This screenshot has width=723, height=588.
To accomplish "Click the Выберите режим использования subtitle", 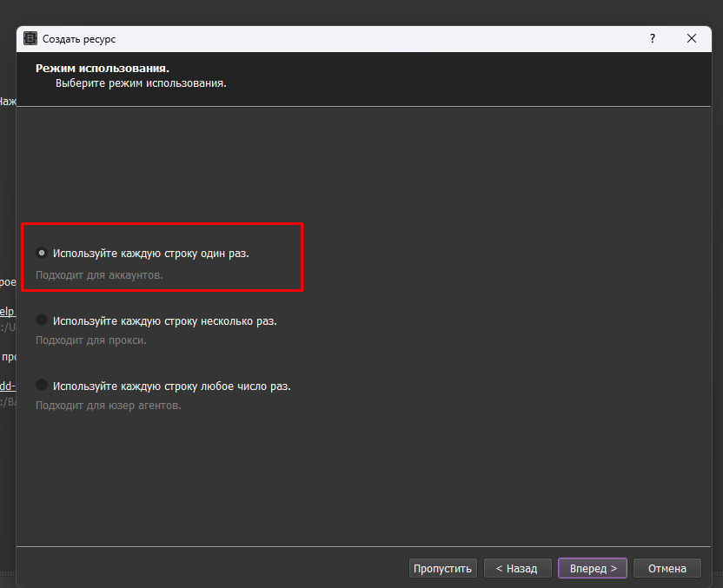I will (x=141, y=83).
